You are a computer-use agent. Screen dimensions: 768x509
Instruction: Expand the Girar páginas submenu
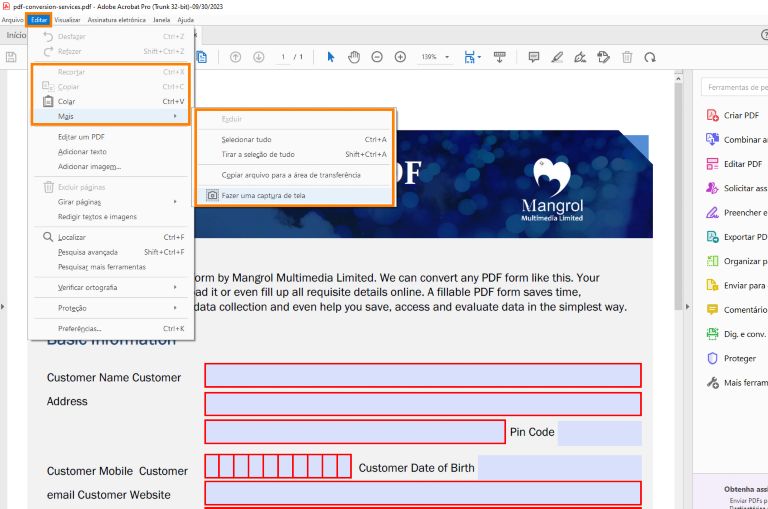tap(111, 202)
